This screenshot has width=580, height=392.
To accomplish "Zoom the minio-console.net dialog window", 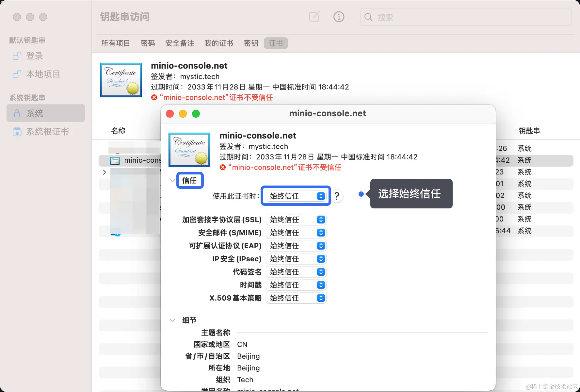I will click(196, 114).
